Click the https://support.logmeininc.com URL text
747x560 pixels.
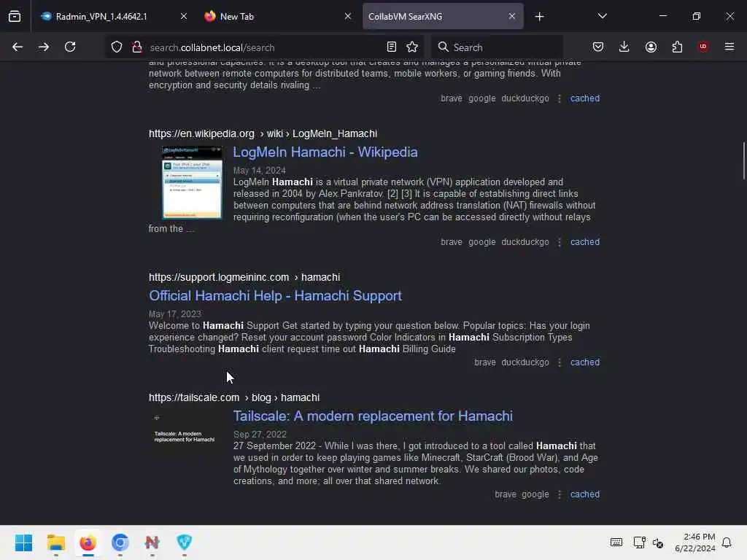pyautogui.click(x=219, y=277)
